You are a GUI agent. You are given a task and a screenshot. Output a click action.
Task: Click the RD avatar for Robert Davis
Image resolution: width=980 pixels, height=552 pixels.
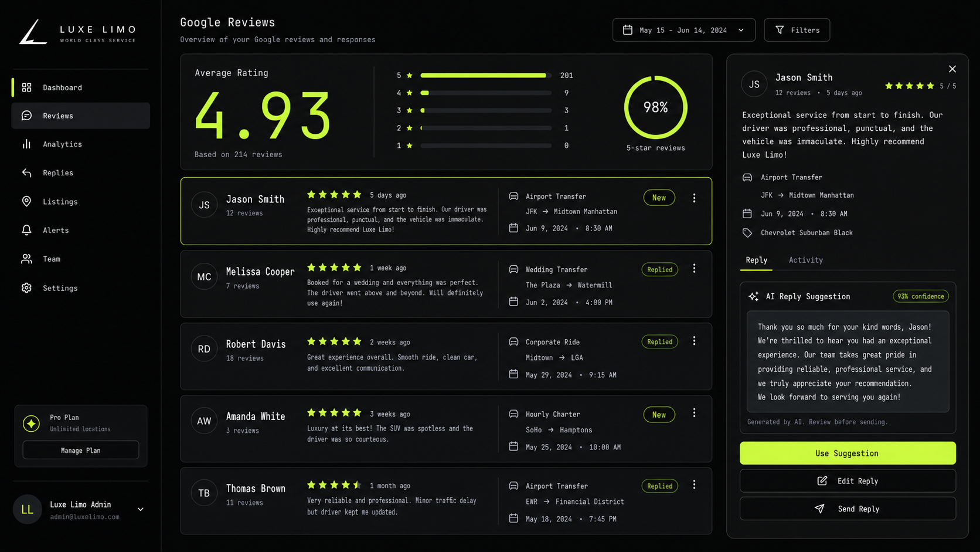click(204, 348)
